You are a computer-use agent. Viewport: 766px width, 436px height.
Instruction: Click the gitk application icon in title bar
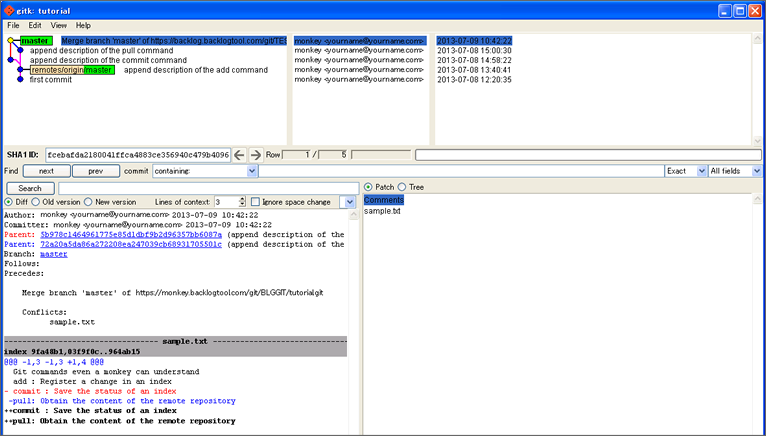click(9, 10)
